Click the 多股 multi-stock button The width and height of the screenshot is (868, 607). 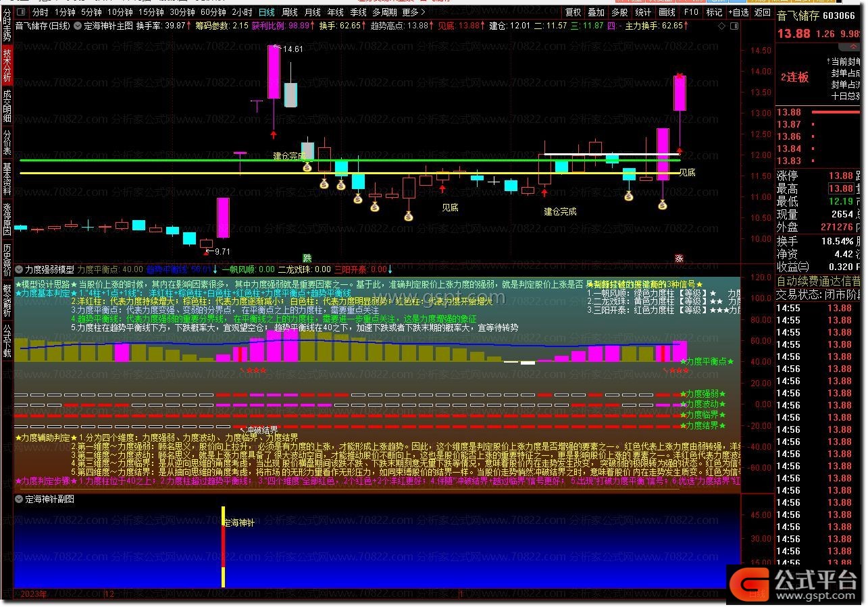[619, 12]
